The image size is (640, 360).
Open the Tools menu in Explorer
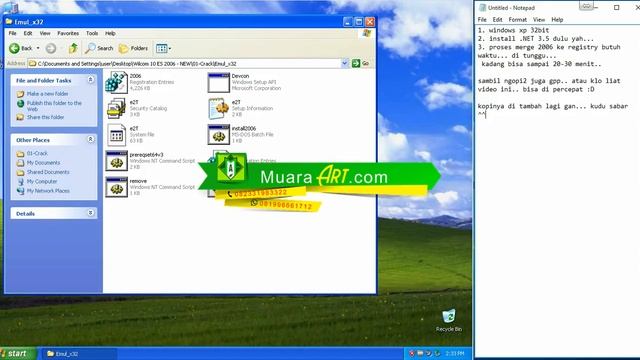coord(92,33)
